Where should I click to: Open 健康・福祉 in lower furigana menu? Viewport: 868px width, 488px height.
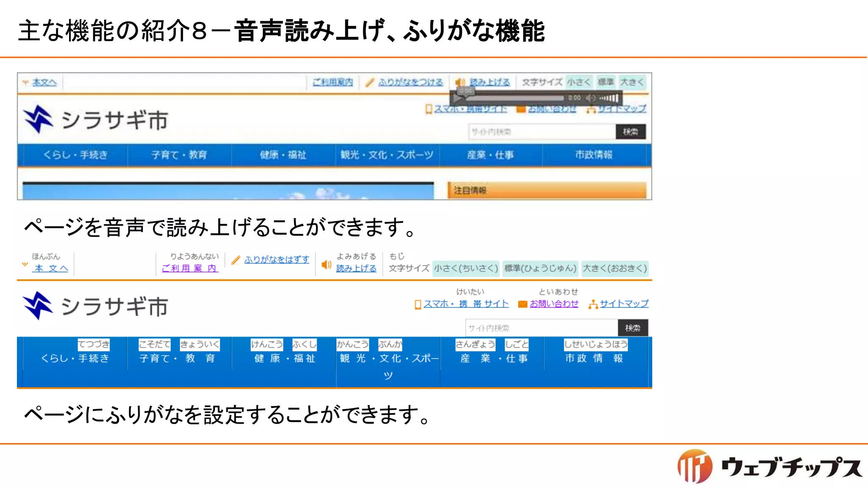tap(285, 358)
